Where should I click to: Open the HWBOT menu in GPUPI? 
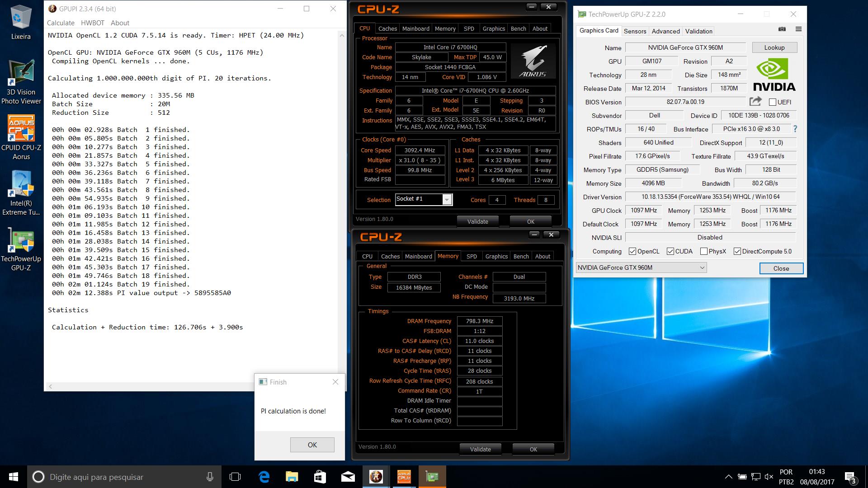point(93,23)
